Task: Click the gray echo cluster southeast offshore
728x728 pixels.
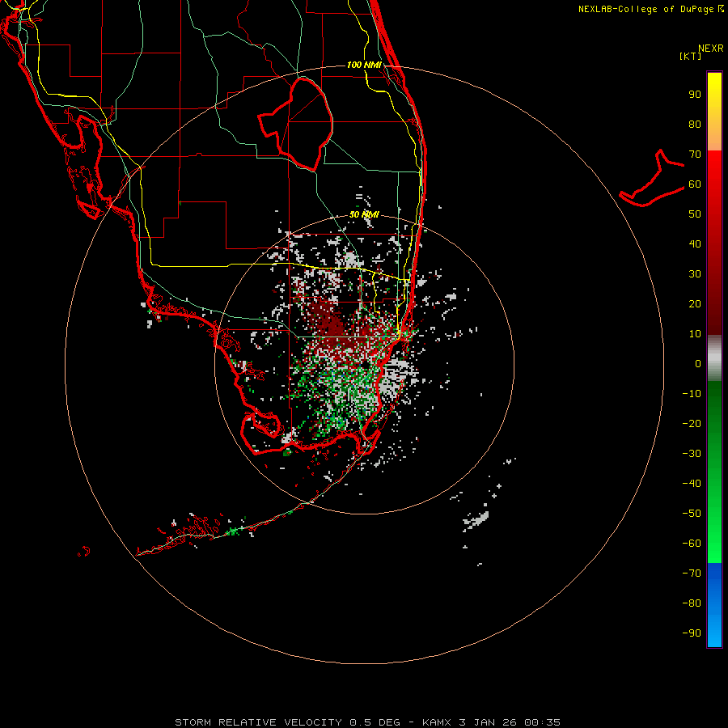Action: pyautogui.click(x=476, y=521)
